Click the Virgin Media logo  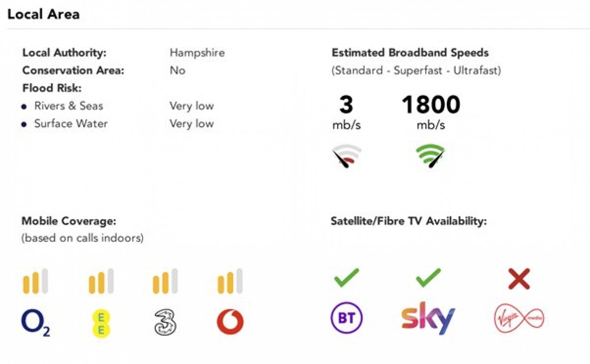point(519,319)
